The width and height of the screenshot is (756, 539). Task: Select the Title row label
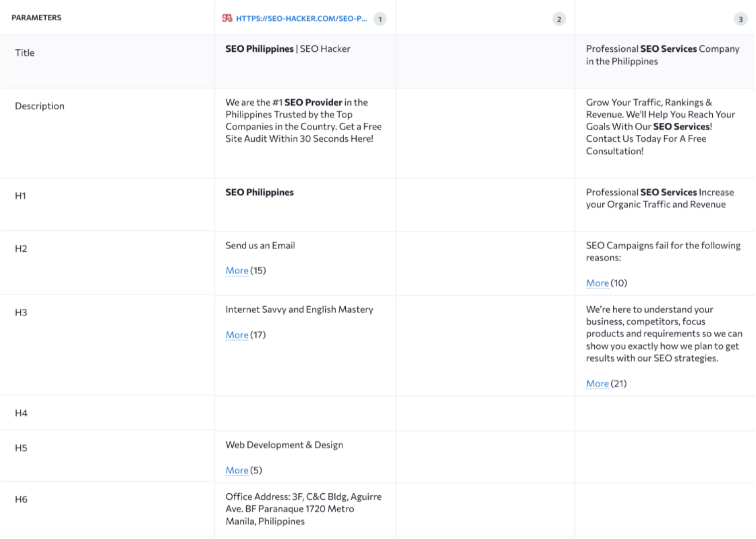[x=25, y=53]
